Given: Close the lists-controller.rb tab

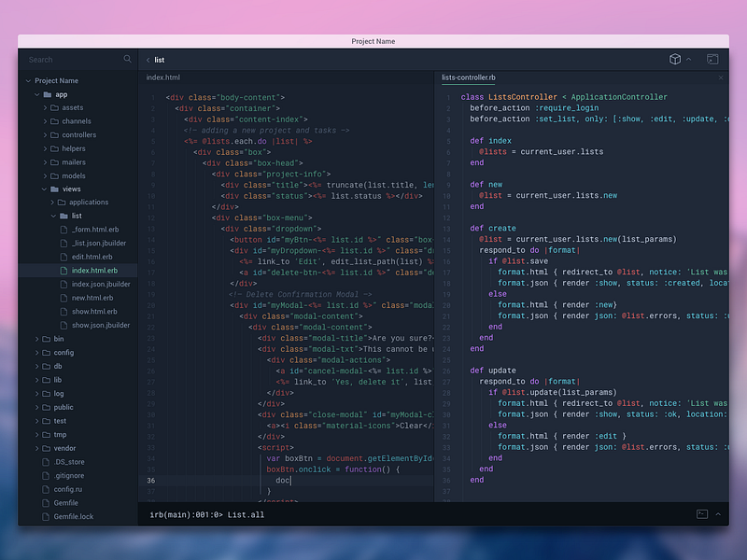Looking at the screenshot, I should (x=721, y=77).
